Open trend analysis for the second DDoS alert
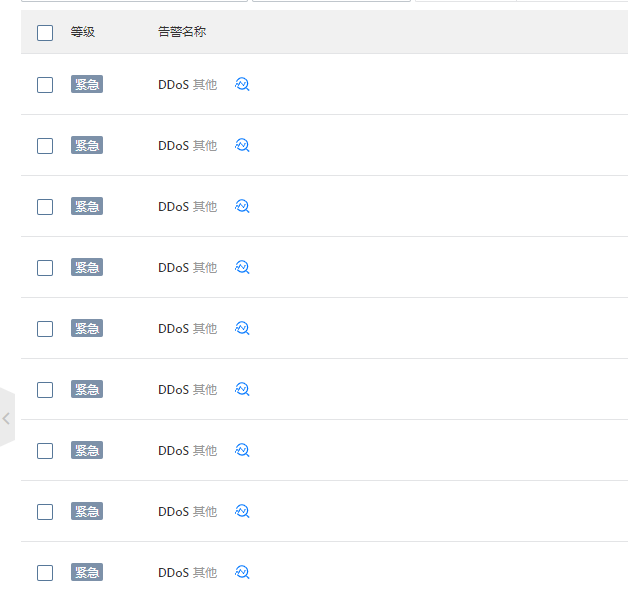Viewport: 628px width, 590px height. click(242, 145)
